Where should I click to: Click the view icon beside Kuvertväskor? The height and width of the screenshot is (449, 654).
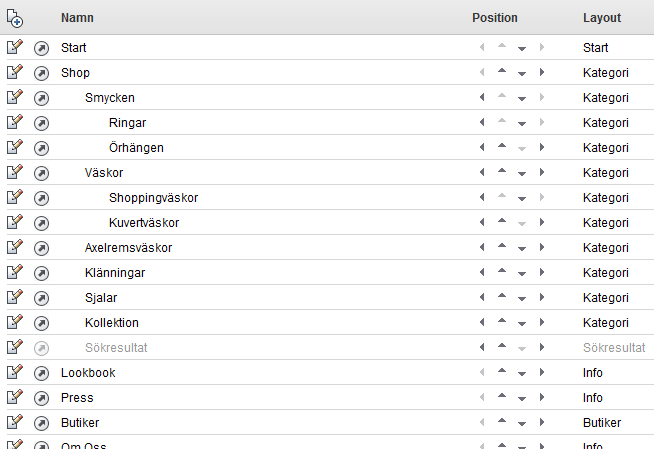coord(41,223)
